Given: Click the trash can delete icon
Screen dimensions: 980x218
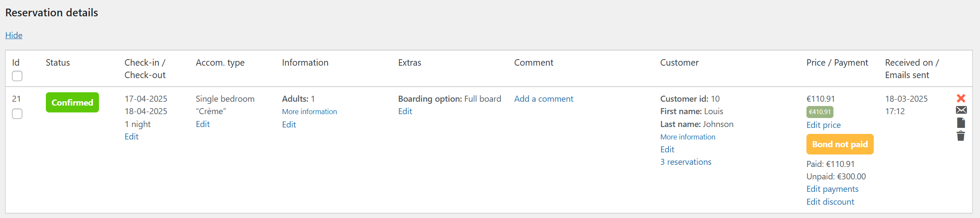Looking at the screenshot, I should pyautogui.click(x=961, y=136).
